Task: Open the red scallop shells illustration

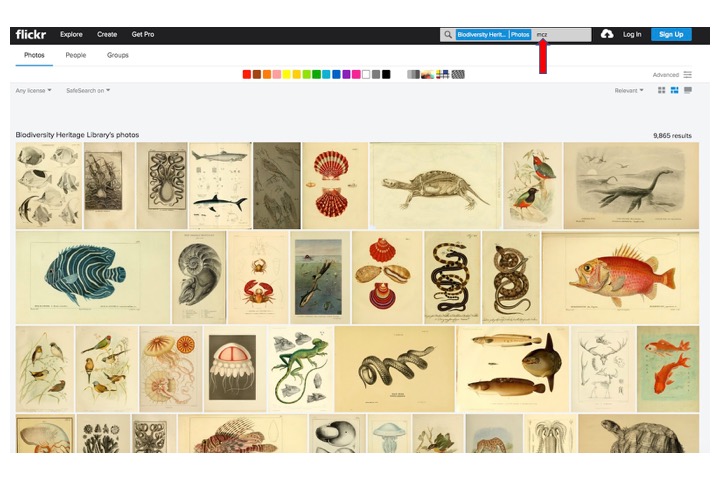Action: (335, 186)
